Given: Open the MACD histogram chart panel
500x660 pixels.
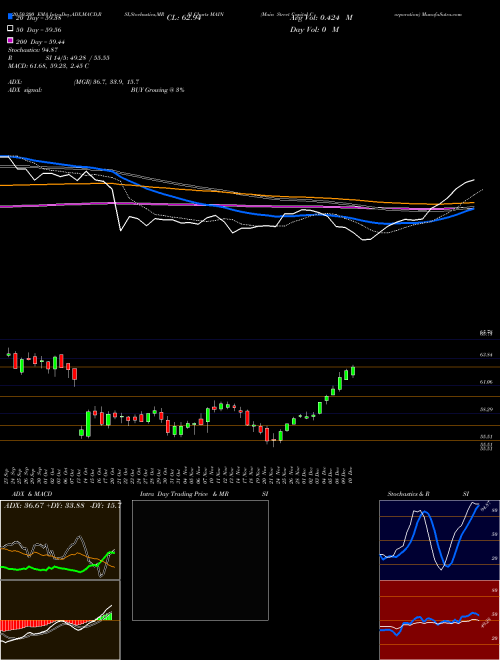Looking at the screenshot, I should (60, 620).
